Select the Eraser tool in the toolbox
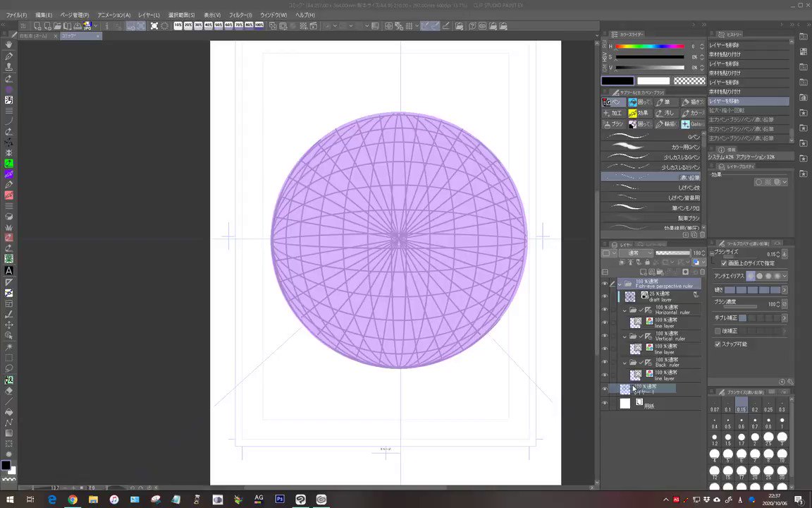The height and width of the screenshot is (508, 812). (8, 390)
